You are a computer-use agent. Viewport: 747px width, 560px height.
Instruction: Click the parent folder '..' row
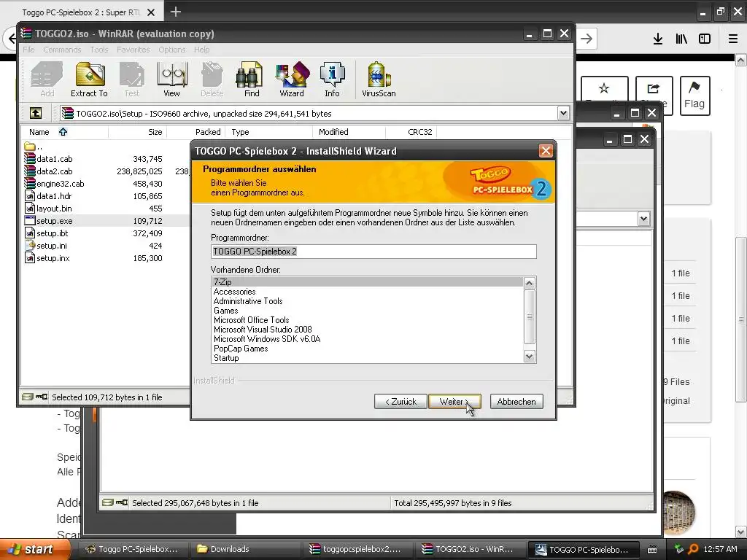coord(106,146)
